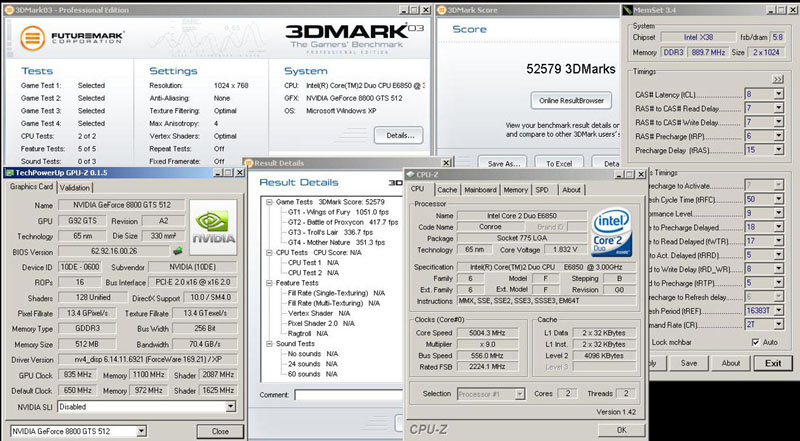Viewport: 800px width, 441px height.
Task: Select GT3 - Troll's Lair result row
Action: point(330,232)
